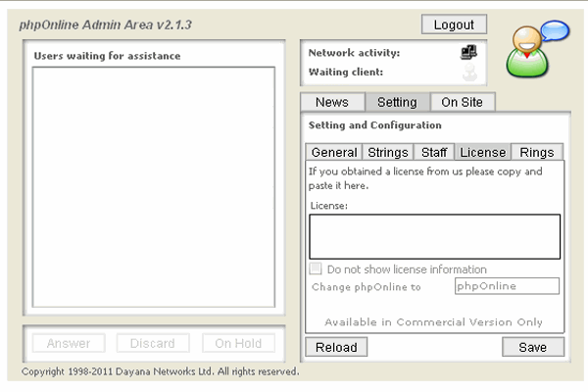Select the License sub-tab
The width and height of the screenshot is (588, 392).
click(x=483, y=152)
